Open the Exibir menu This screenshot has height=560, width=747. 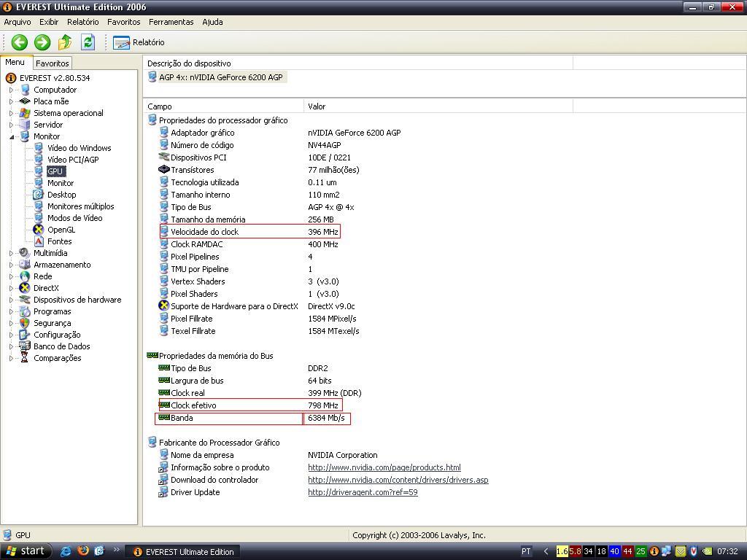pos(49,22)
